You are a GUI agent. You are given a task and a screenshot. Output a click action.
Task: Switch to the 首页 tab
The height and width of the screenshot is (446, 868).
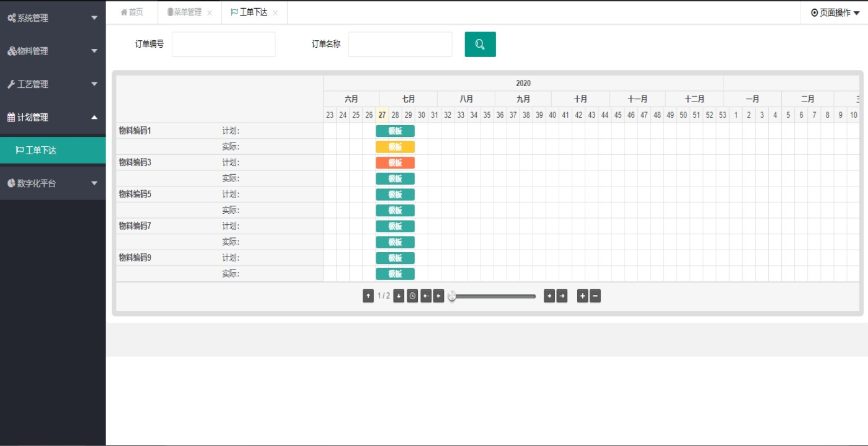(131, 12)
